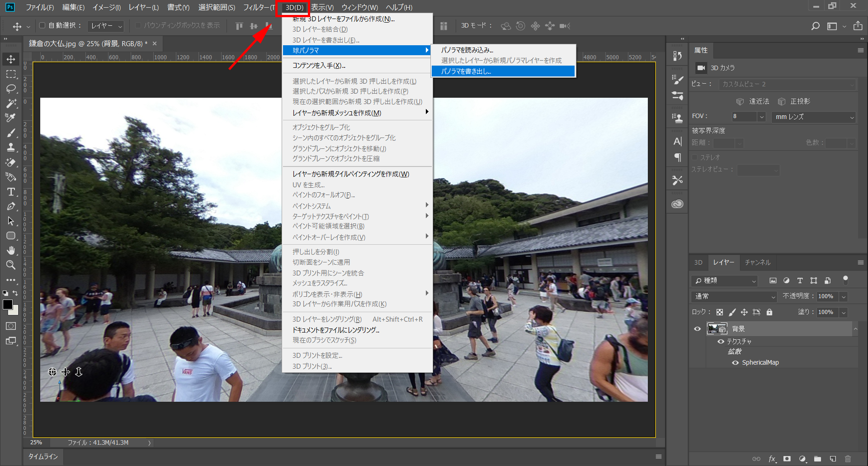Open the mm レンズ dropdown
Screen dimensions: 868x466
pyautogui.click(x=813, y=117)
